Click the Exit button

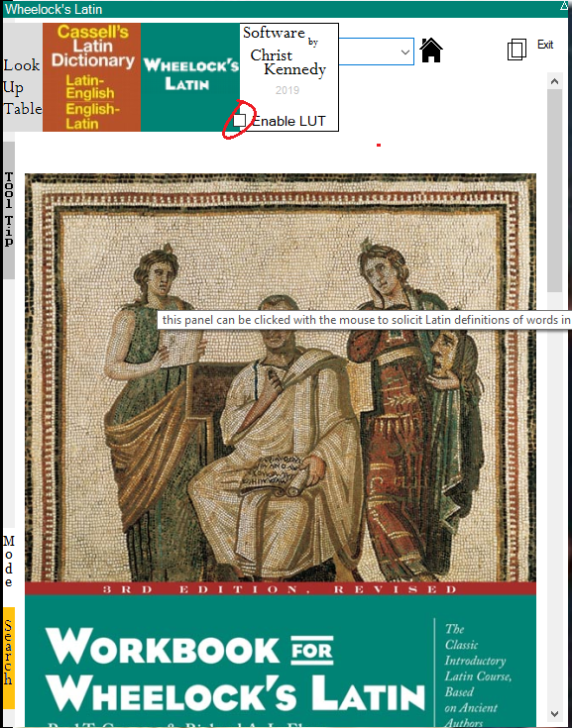click(545, 45)
